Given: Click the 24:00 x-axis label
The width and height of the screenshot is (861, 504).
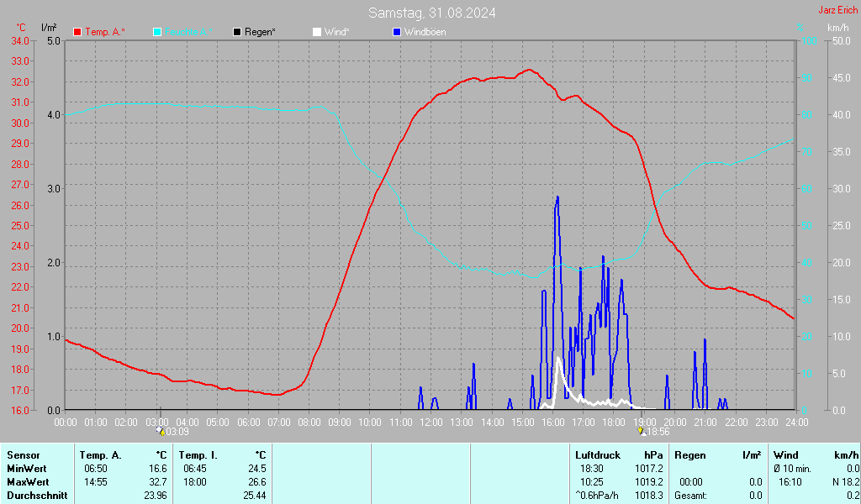Looking at the screenshot, I should [x=797, y=423].
